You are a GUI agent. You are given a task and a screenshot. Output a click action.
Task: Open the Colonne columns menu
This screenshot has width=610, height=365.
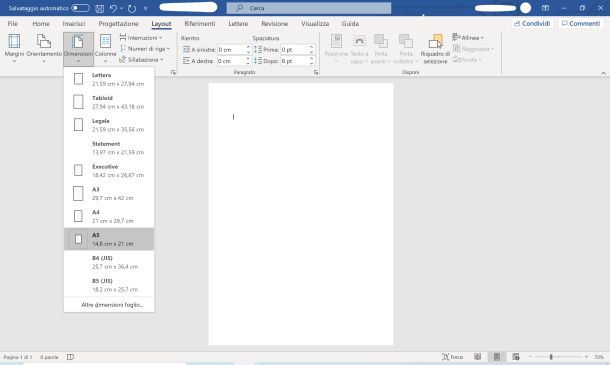105,49
